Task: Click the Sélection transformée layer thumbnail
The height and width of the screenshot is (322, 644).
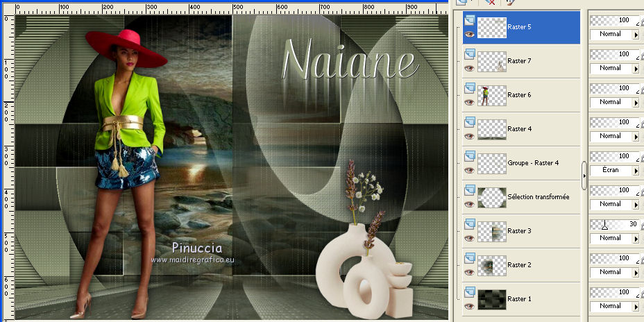Action: tap(491, 198)
